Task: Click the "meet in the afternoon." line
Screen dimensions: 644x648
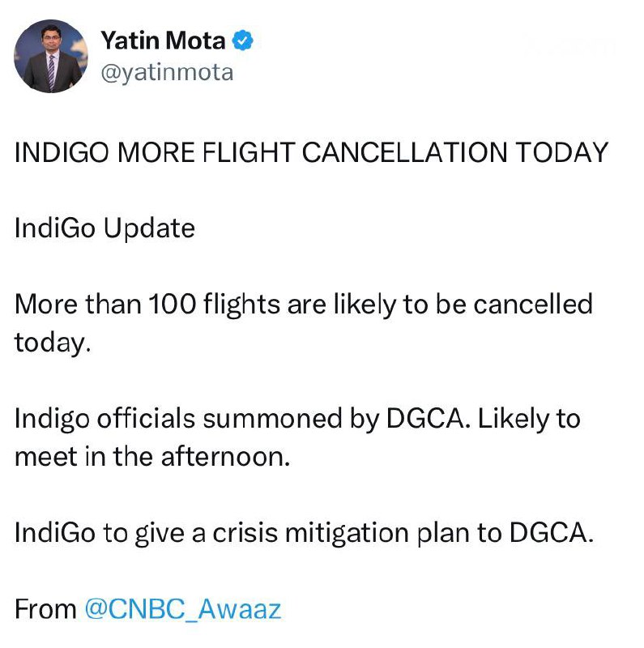Action: pos(151,457)
